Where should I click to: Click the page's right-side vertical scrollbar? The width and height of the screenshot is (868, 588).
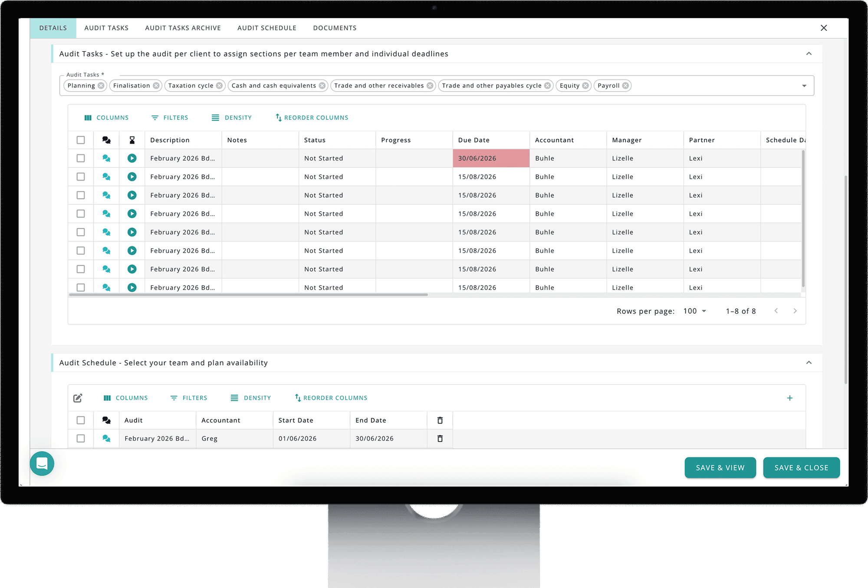pyautogui.click(x=846, y=280)
